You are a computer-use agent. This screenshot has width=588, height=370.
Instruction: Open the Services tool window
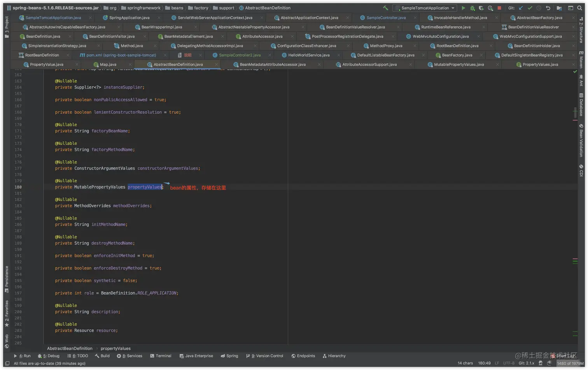pos(129,356)
